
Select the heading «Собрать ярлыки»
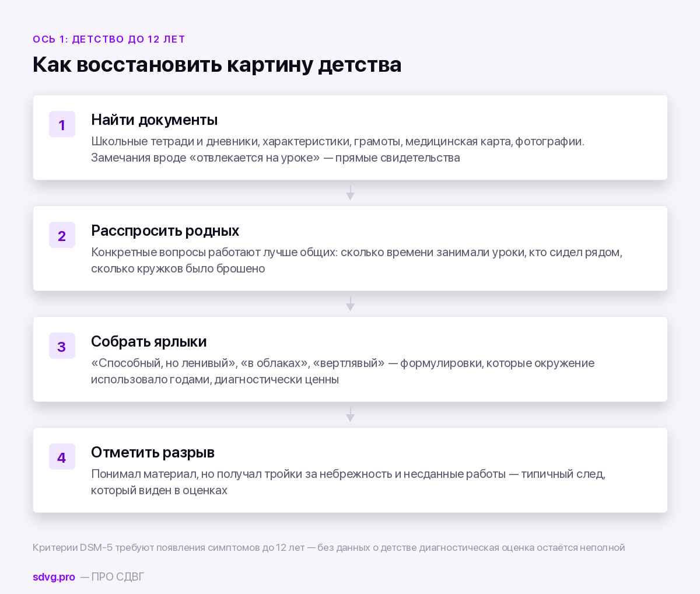(x=149, y=341)
